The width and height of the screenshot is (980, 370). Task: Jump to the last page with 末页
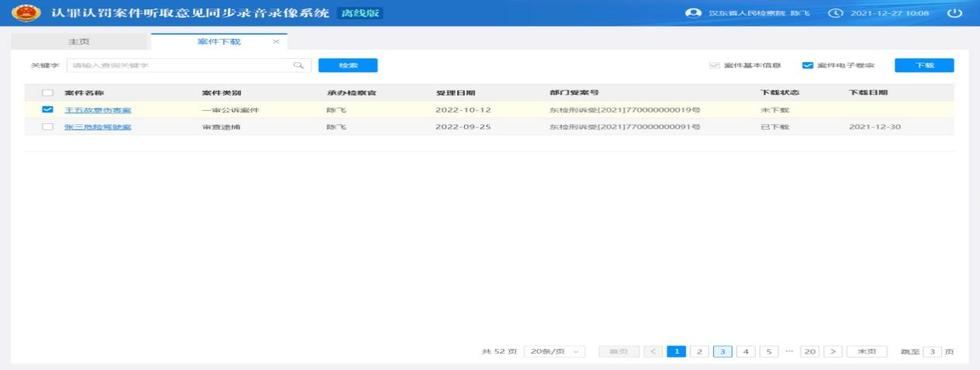pos(866,351)
